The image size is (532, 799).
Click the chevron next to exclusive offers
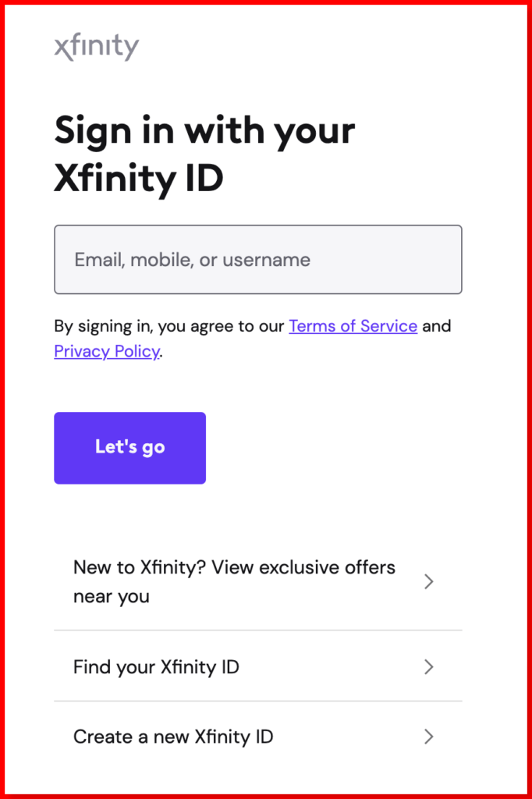point(428,581)
